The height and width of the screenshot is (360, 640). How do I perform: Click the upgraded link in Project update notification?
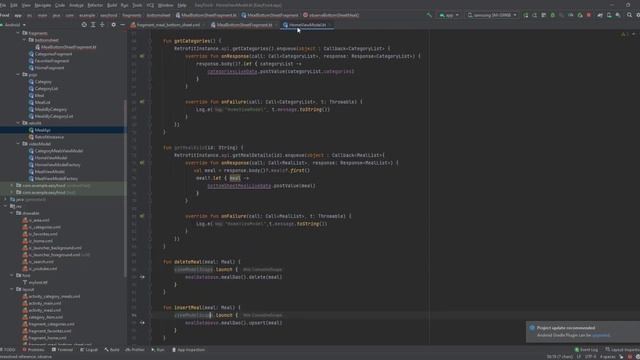[x=600, y=335]
